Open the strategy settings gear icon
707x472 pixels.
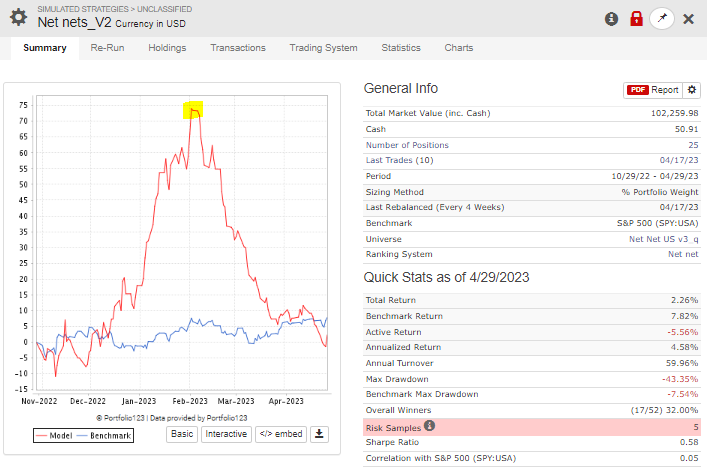18,18
